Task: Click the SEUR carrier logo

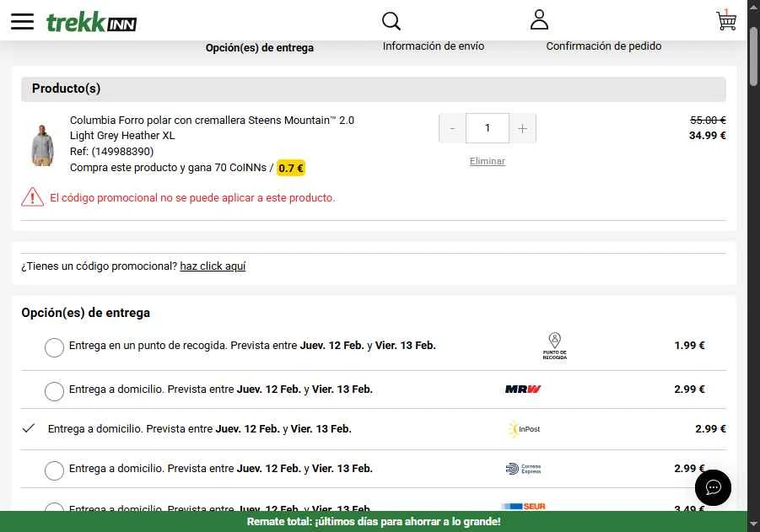Action: [524, 507]
